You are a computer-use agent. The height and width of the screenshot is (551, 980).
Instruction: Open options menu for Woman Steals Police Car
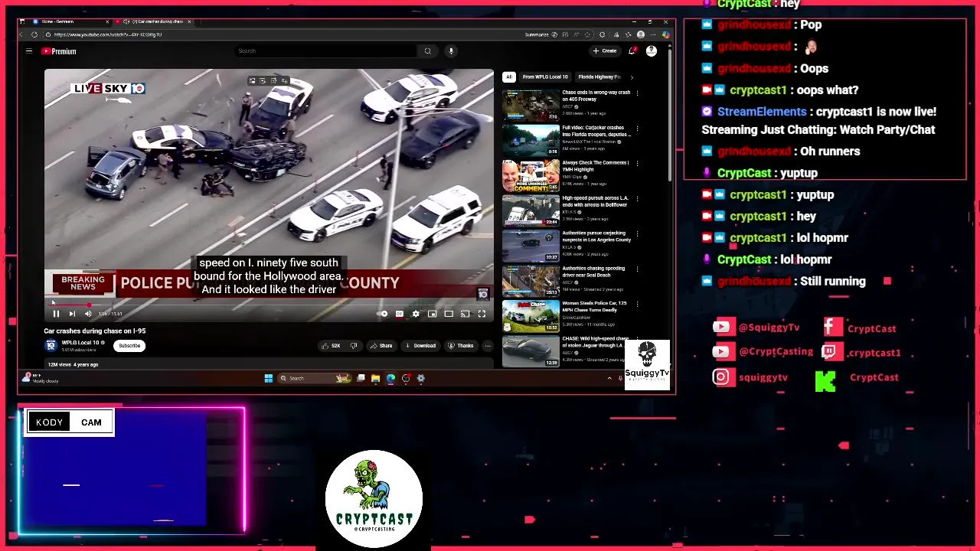click(637, 305)
